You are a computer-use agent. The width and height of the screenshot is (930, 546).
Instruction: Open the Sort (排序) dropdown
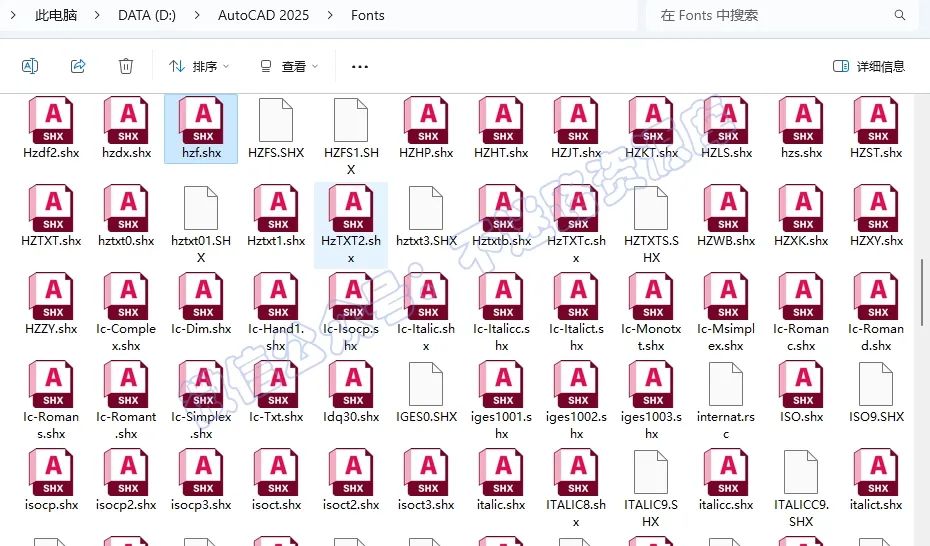pos(199,66)
